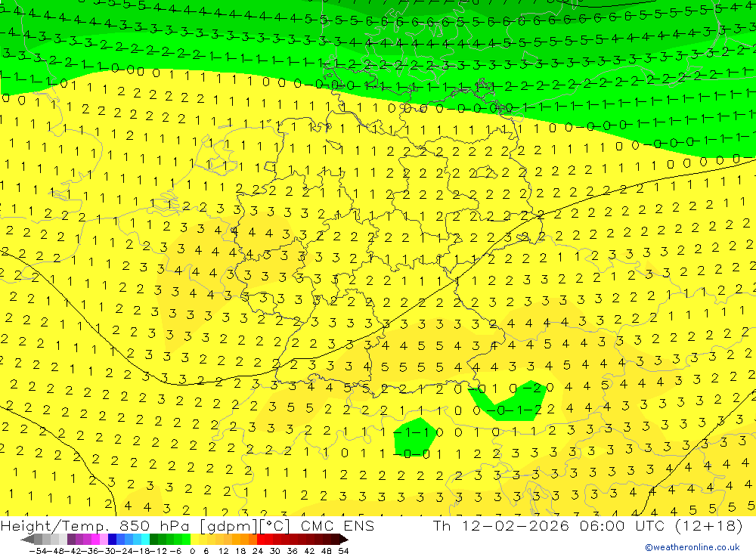This screenshot has height=554, width=756.
Task: Select the '850 hPa' level label
Action: pos(153,526)
